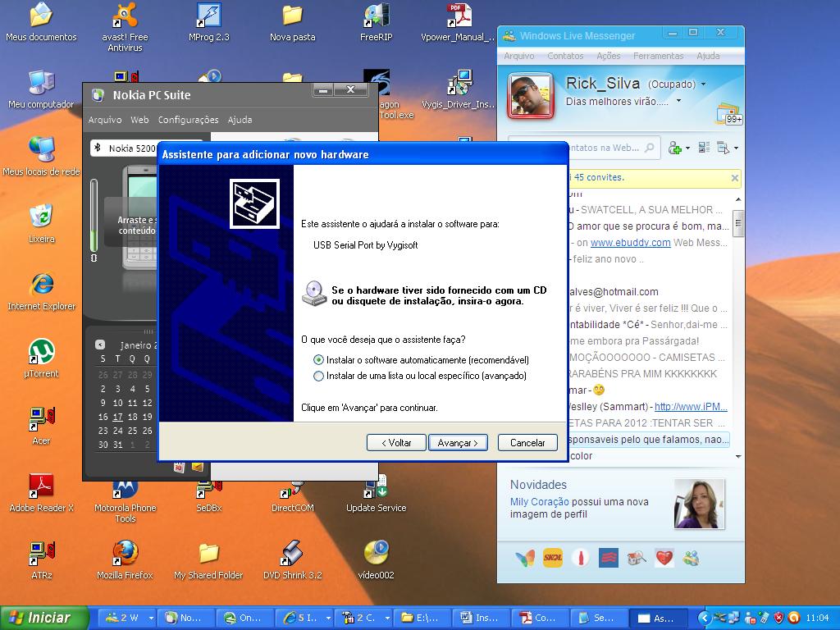Switch to 'Se...' taskbar window button
Viewport: 840px width, 630px height.
coord(597,619)
